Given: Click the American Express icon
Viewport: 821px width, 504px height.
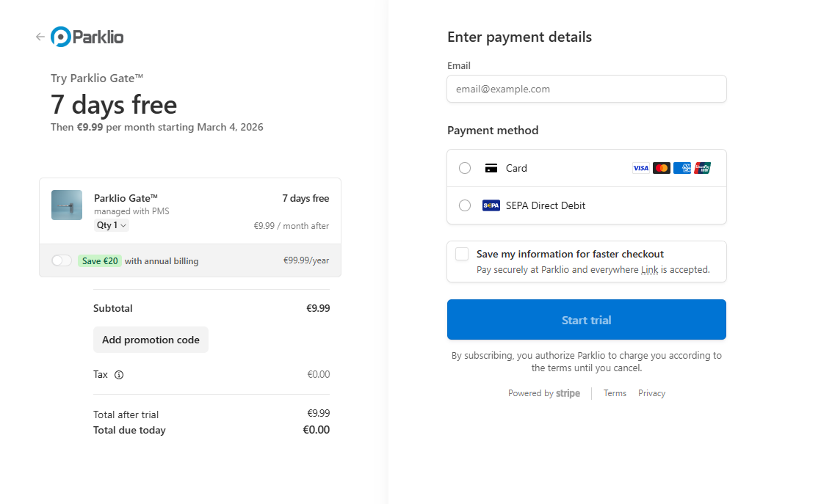Looking at the screenshot, I should click(x=682, y=168).
